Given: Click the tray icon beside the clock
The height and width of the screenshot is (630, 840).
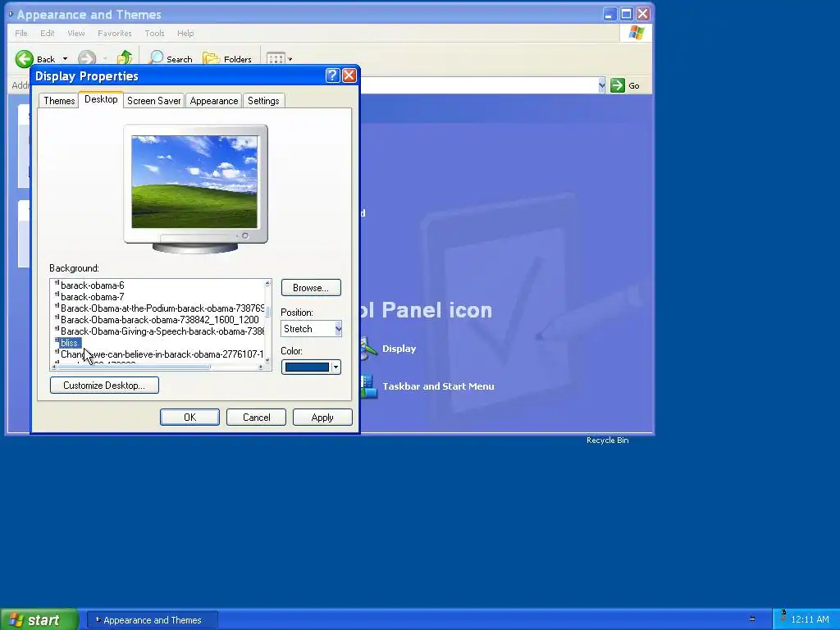Looking at the screenshot, I should click(x=783, y=616).
